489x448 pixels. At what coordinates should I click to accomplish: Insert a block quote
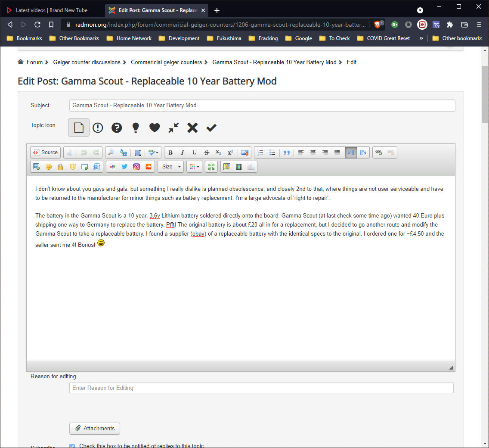click(287, 152)
